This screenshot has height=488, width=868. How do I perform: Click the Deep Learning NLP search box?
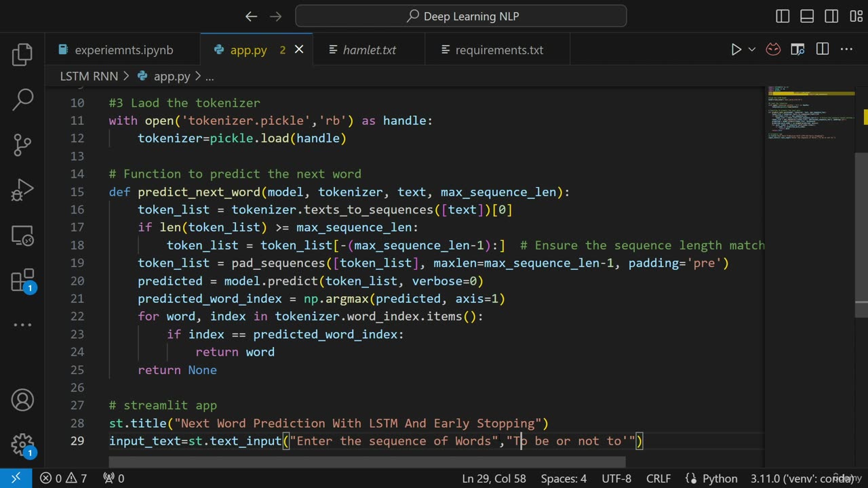[461, 16]
